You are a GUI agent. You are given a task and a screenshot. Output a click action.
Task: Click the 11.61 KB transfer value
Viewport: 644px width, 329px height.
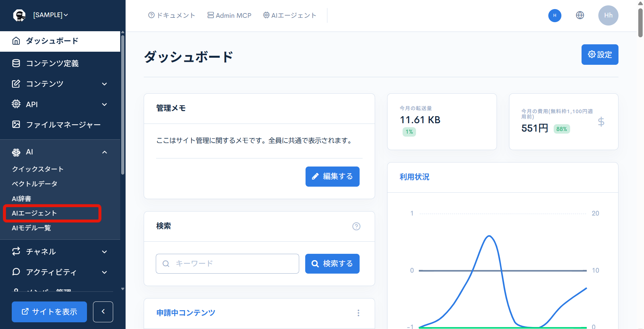click(420, 120)
